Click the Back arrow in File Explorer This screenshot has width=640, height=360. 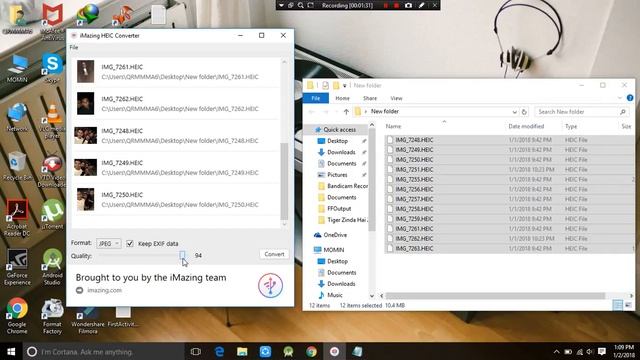(x=312, y=111)
